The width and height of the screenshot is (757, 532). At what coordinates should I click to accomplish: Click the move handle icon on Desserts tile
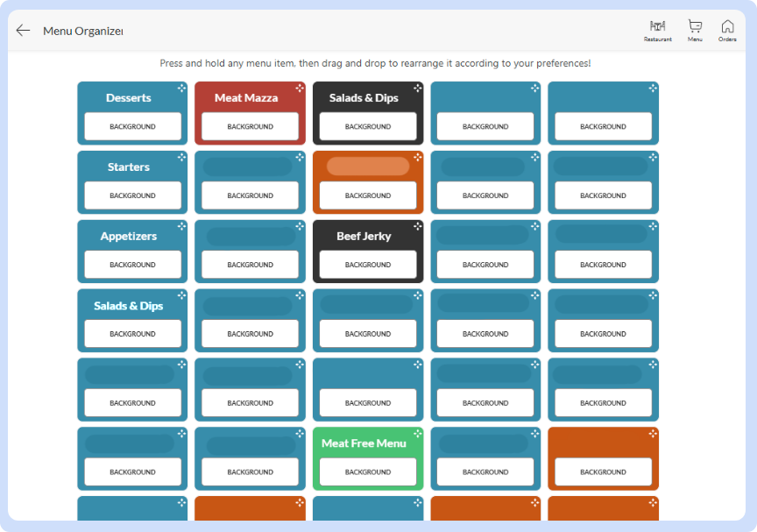click(x=181, y=89)
